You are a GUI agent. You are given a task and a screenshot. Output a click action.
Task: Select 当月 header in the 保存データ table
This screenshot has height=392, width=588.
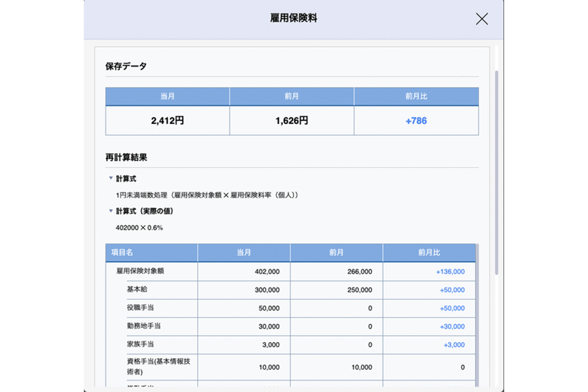168,97
